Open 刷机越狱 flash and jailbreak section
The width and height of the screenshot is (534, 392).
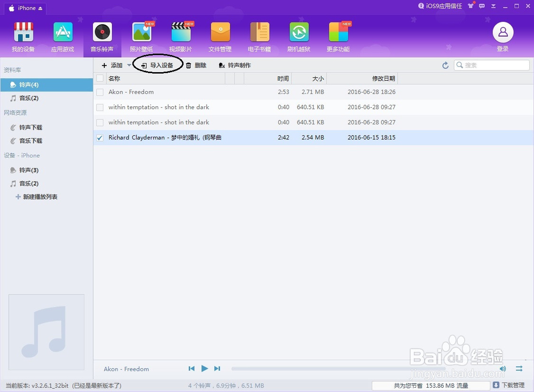coord(299,37)
